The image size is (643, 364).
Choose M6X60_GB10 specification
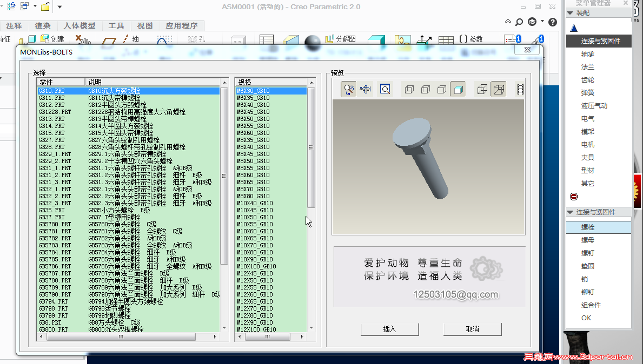pyautogui.click(x=271, y=133)
